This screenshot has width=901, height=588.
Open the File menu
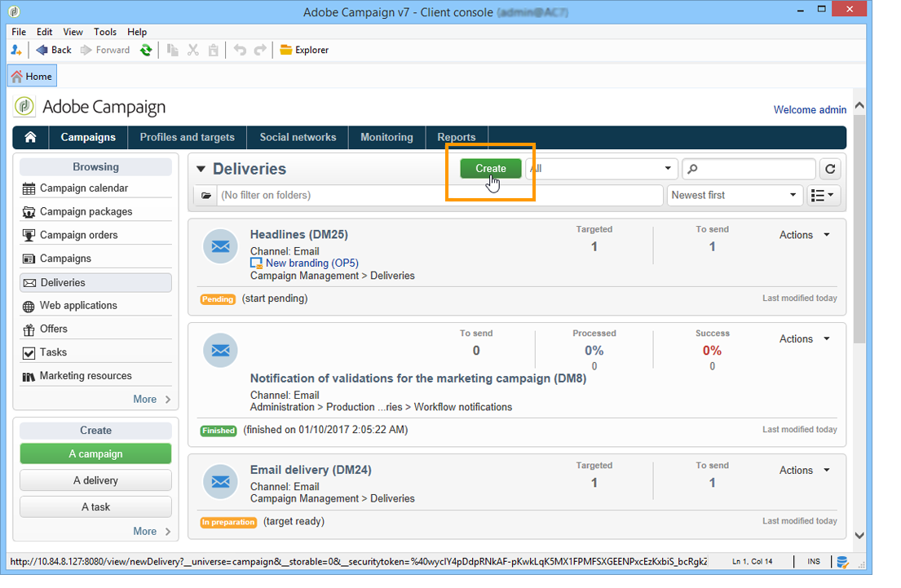pyautogui.click(x=19, y=32)
